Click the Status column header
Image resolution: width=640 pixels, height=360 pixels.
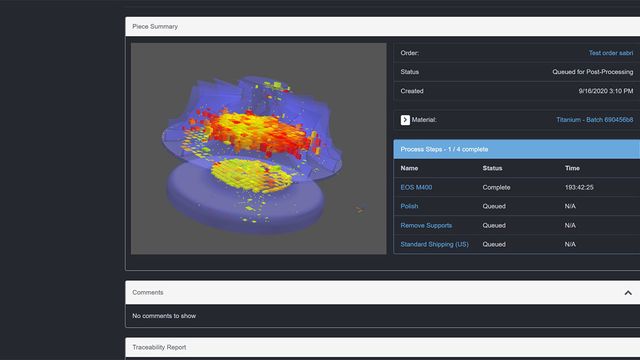(492, 168)
